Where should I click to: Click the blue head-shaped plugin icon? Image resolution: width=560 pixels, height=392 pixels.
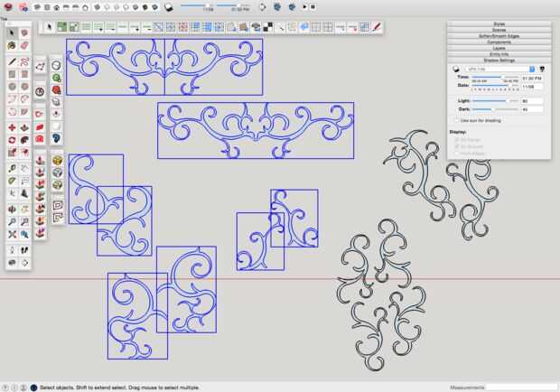56,138
